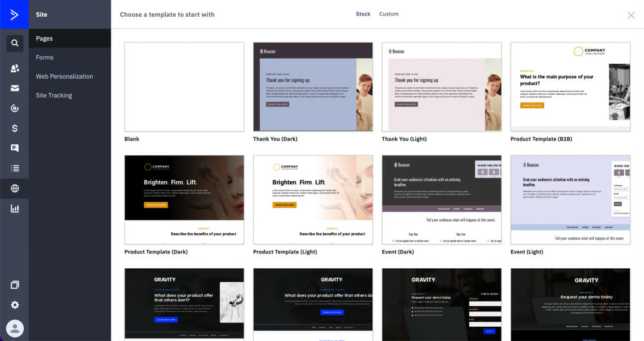Image resolution: width=644 pixels, height=341 pixels.
Task: Open Conversations via chat bubble icon
Action: (14, 148)
